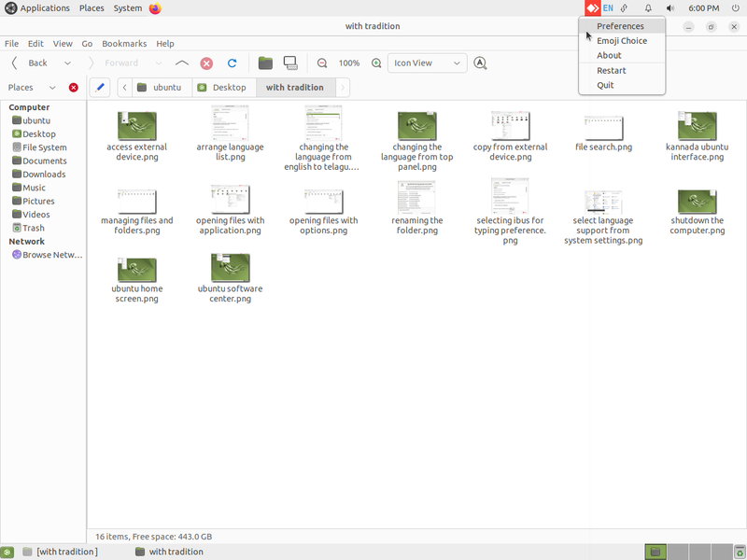
Task: Select 'kannada ubuntu interface.png' file
Action: pos(697,136)
